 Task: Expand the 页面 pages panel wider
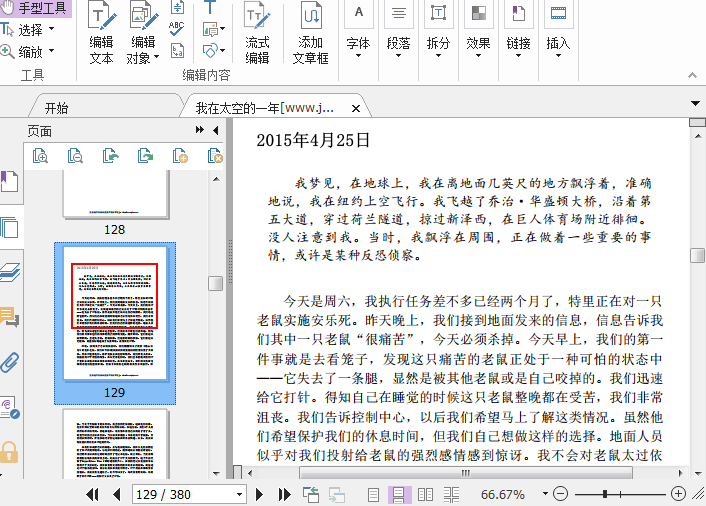pos(199,130)
